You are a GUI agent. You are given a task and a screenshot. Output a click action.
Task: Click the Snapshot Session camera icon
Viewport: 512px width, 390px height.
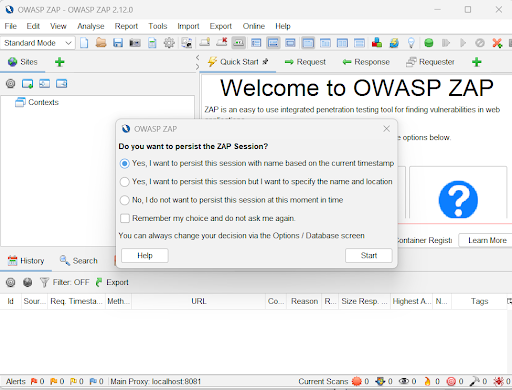[x=135, y=43]
